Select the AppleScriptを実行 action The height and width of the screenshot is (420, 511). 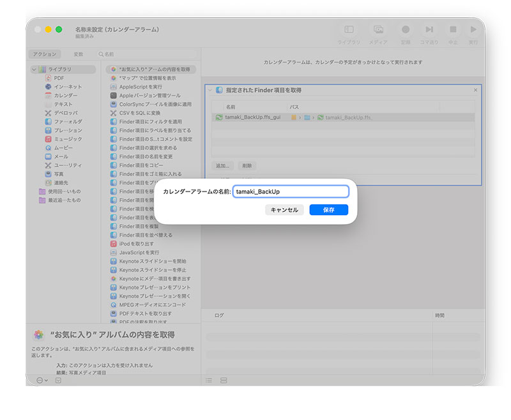coord(141,87)
